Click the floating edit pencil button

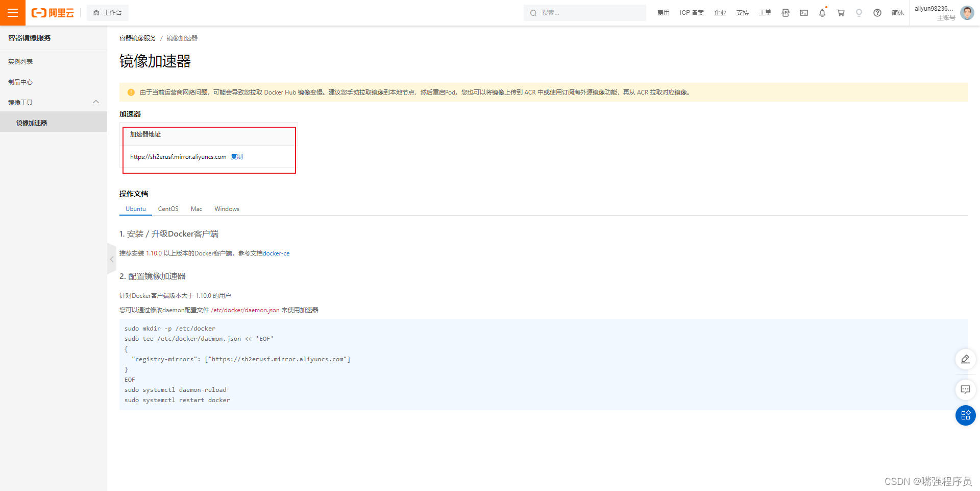pos(966,359)
